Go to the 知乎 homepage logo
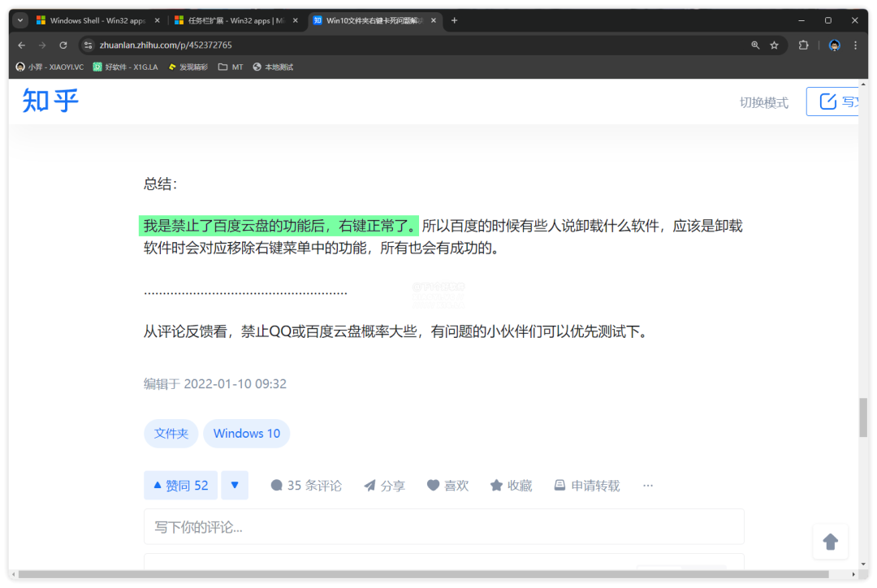 point(50,102)
